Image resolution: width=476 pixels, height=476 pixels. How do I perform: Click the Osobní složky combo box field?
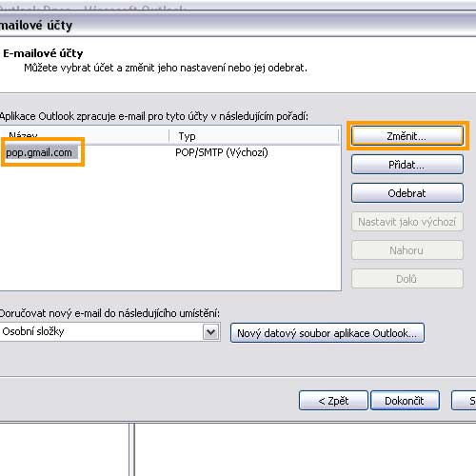click(109, 332)
